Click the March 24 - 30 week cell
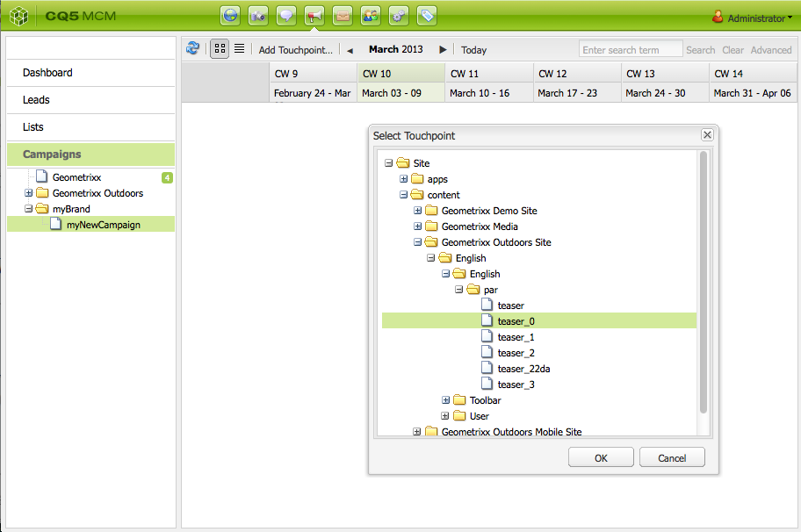The width and height of the screenshot is (801, 532). pos(665,93)
